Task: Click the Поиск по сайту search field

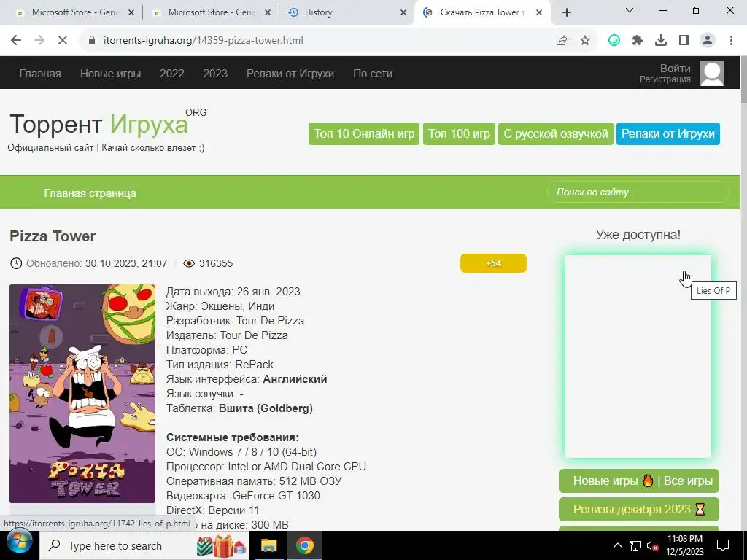Action: 638,192
